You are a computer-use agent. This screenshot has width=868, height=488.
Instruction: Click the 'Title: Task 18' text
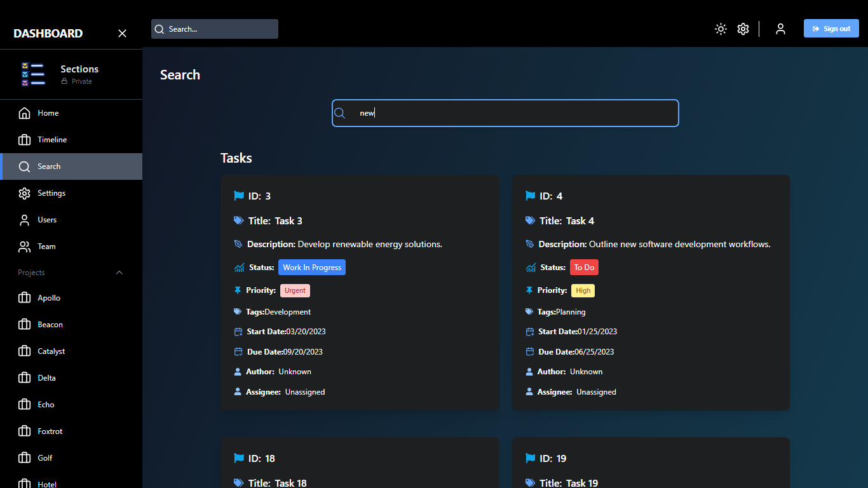[278, 483]
